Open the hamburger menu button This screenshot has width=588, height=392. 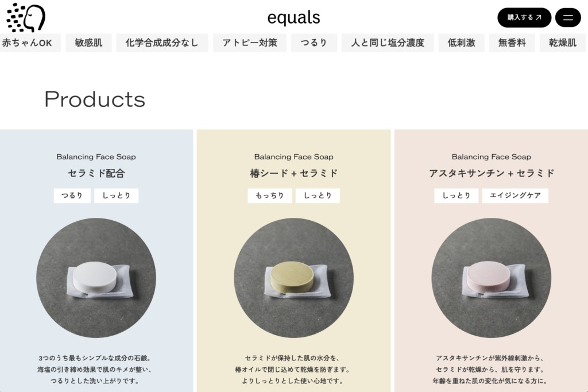568,17
